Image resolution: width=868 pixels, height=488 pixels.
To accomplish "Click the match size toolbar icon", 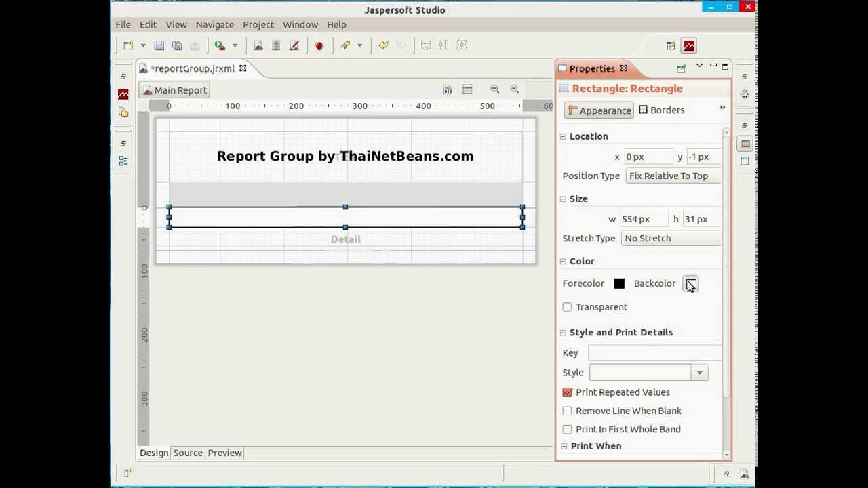I will click(462, 45).
